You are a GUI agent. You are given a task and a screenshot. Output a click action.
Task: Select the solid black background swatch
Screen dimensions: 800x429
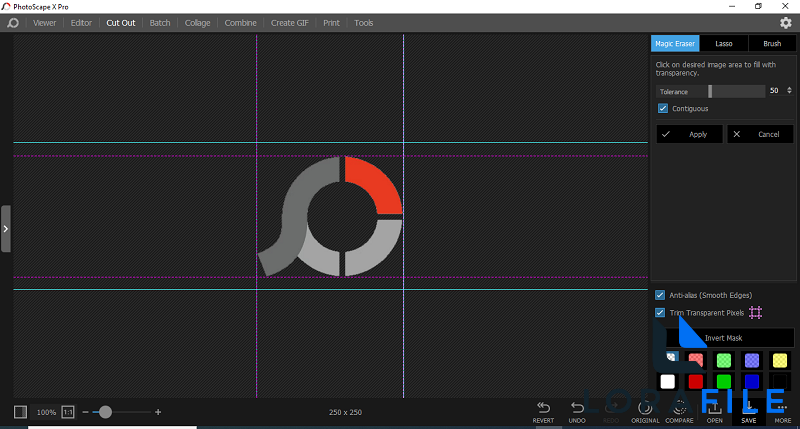pyautogui.click(x=780, y=382)
